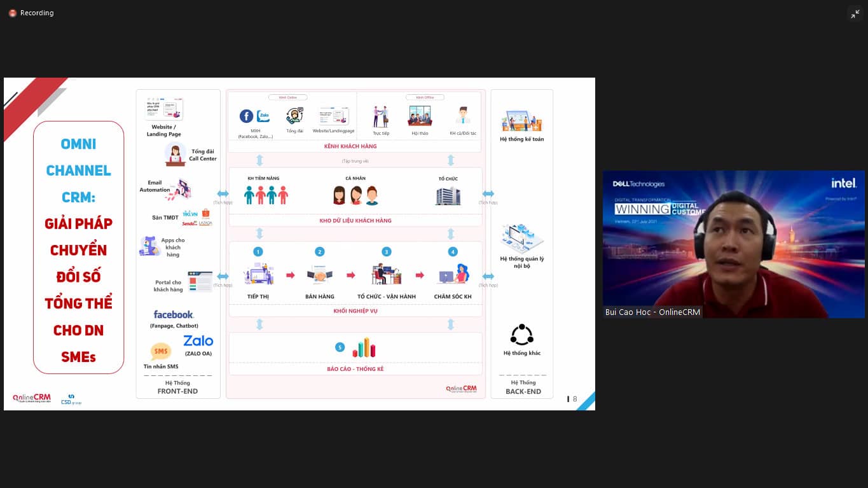The image size is (868, 488).
Task: Click the 'SMEs' title text
Action: [x=78, y=357]
